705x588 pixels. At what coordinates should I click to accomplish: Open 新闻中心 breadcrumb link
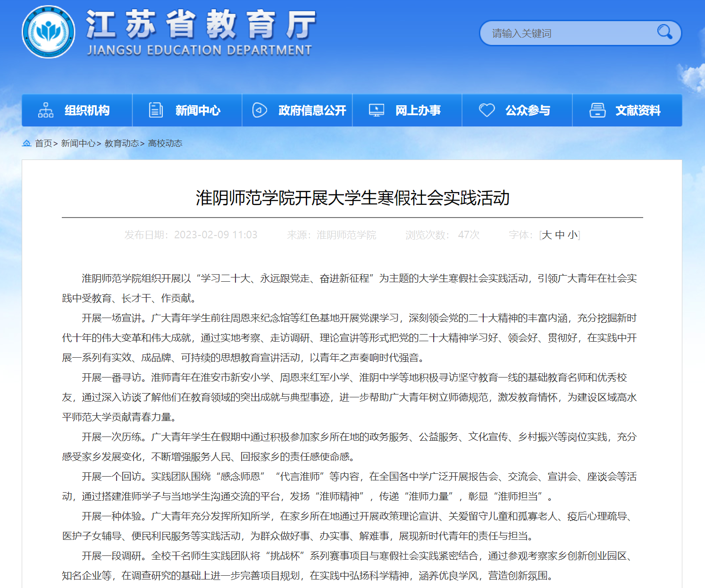click(x=78, y=143)
